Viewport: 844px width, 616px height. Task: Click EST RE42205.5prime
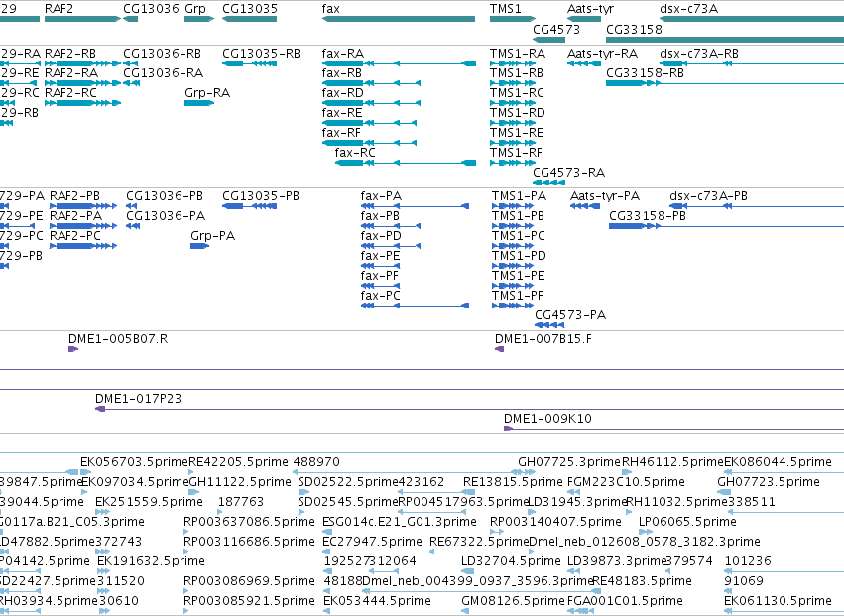238,462
